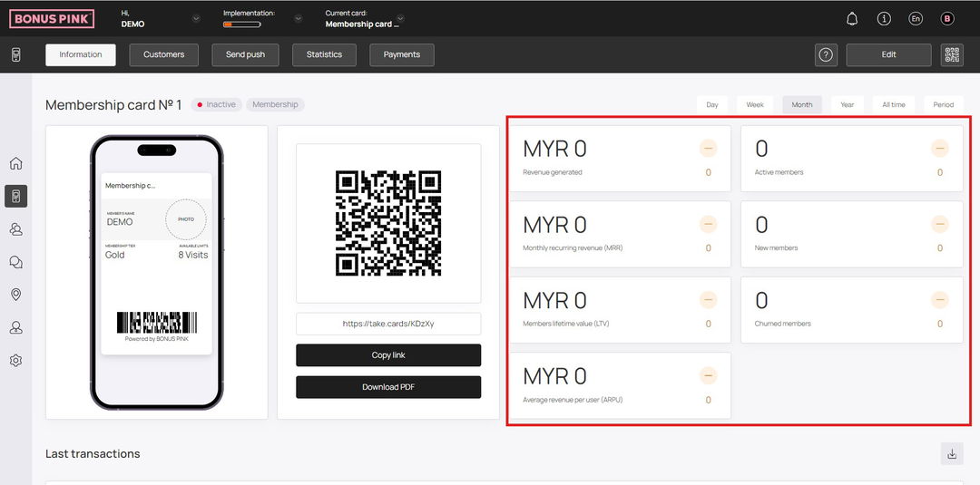Open the info circle icon in header
The height and width of the screenshot is (485, 980).
884,19
